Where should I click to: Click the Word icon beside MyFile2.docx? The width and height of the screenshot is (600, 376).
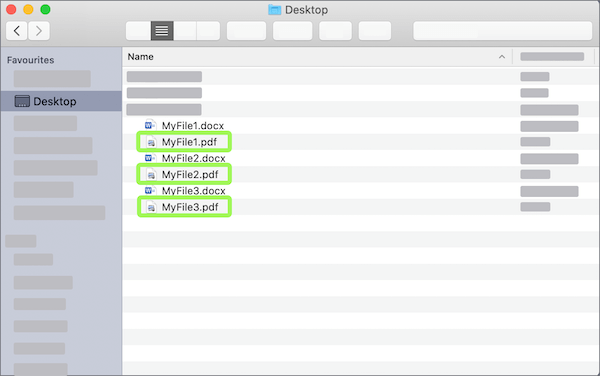pyautogui.click(x=150, y=158)
